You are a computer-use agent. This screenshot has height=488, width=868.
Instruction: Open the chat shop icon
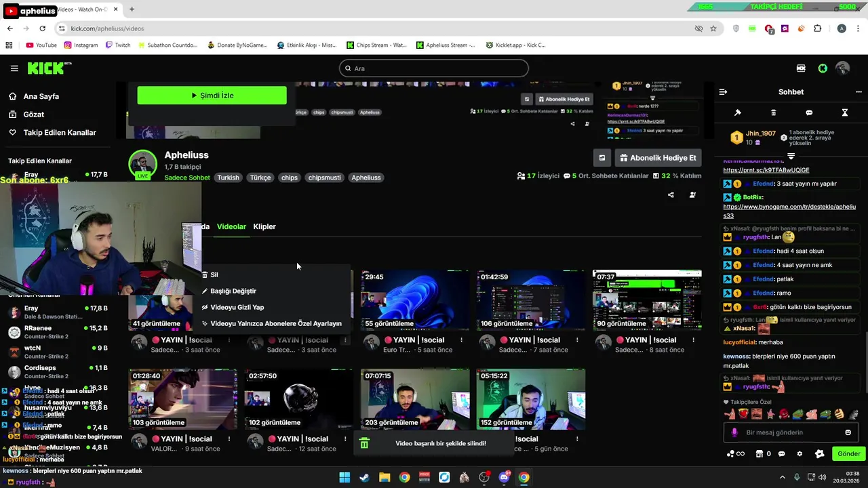[x=759, y=454]
